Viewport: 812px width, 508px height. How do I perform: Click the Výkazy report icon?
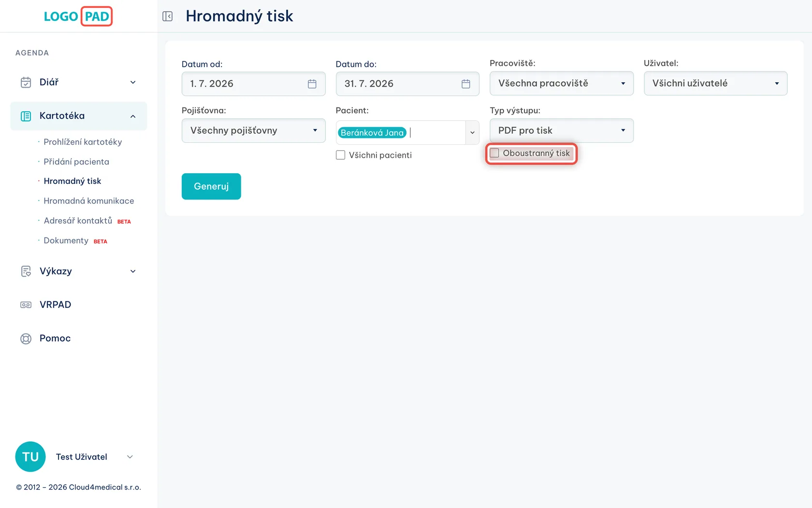(26, 271)
